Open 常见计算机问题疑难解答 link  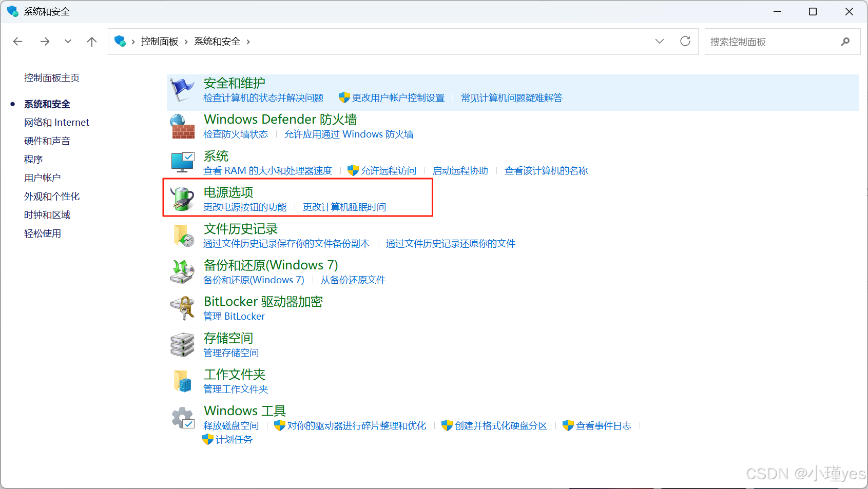pyautogui.click(x=512, y=98)
